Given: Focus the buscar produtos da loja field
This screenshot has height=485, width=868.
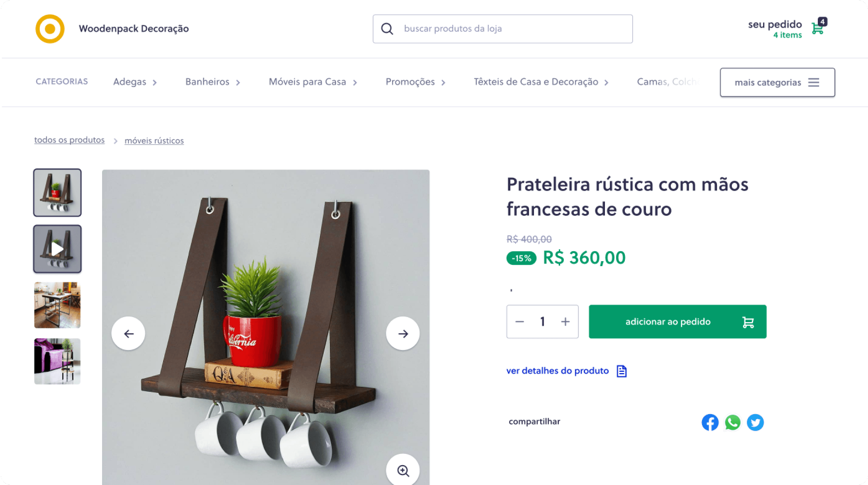Looking at the screenshot, I should pos(502,29).
